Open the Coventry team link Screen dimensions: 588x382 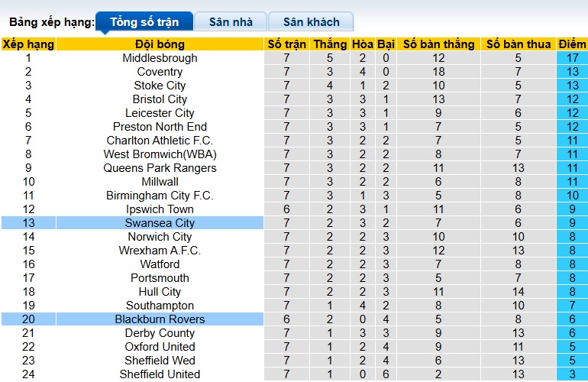[160, 72]
